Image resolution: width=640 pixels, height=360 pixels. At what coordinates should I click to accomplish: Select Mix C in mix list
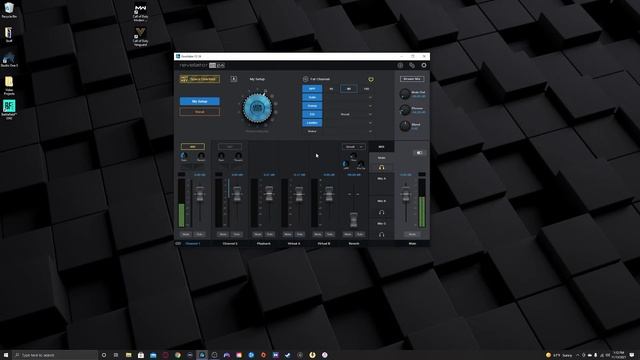click(x=381, y=224)
